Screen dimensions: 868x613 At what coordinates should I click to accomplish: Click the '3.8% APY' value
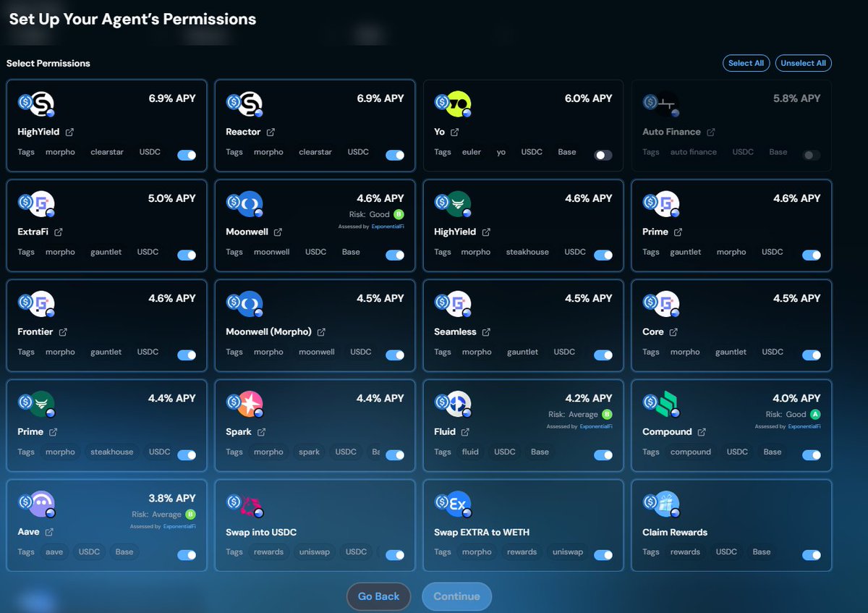point(172,498)
